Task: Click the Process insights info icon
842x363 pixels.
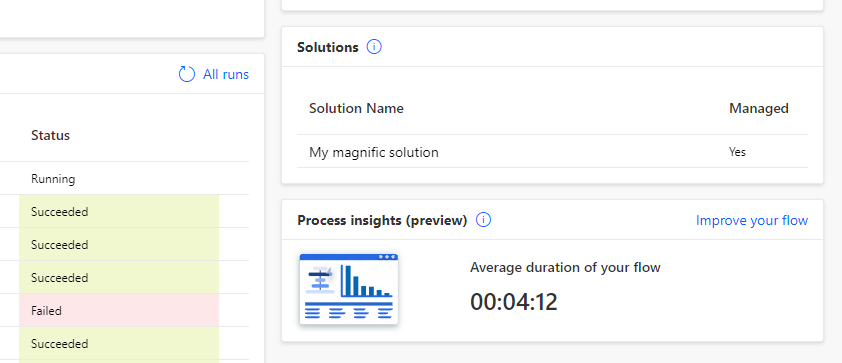Action: [483, 220]
